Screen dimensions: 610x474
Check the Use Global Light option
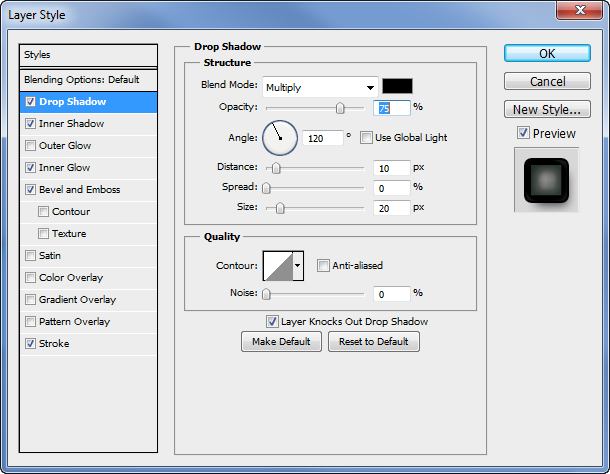[366, 138]
